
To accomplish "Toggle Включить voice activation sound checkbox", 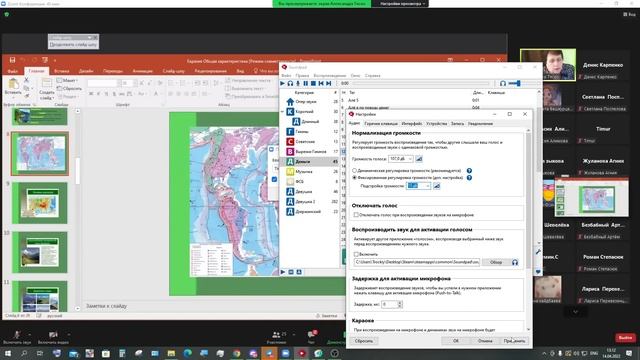I will click(356, 254).
